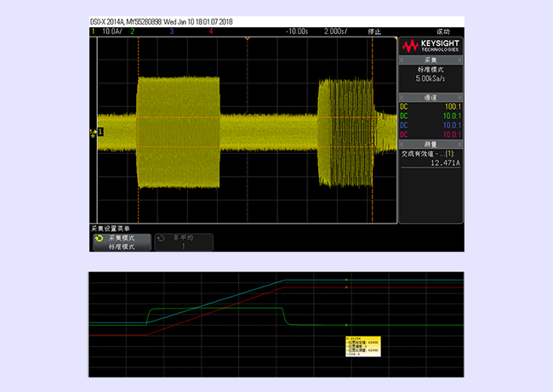Viewport: 553px width, 392px height.
Task: Click the green rotate icon on 采集模式 softkey
Action: [x=99, y=239]
